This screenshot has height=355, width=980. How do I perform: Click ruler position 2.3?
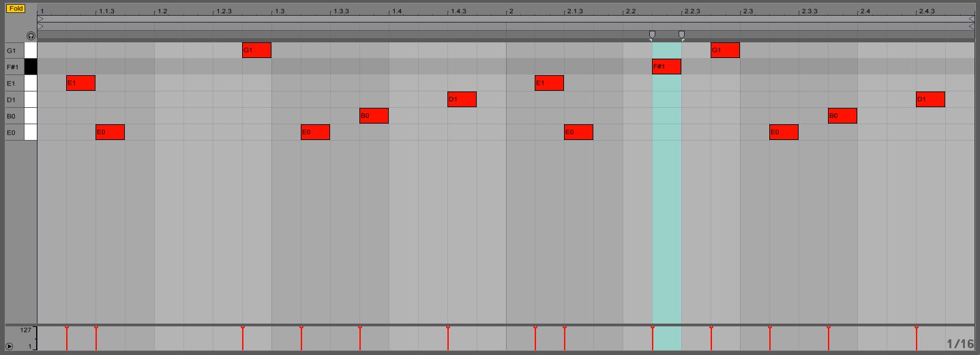coord(748,12)
